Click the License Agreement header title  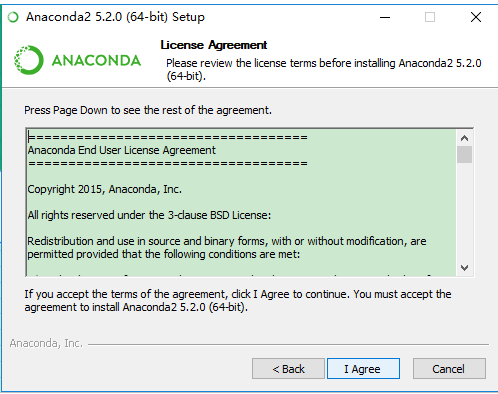pyautogui.click(x=214, y=45)
